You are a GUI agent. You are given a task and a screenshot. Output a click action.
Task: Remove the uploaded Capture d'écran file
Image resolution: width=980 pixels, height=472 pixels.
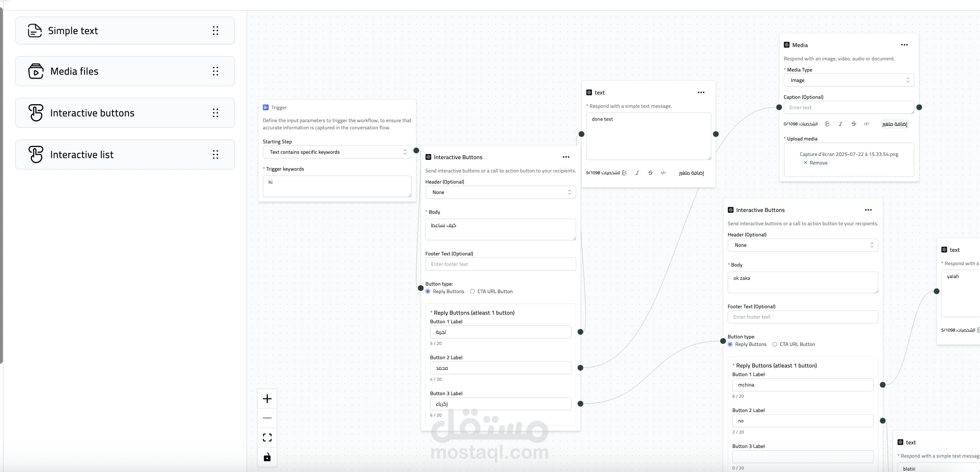[815, 163]
